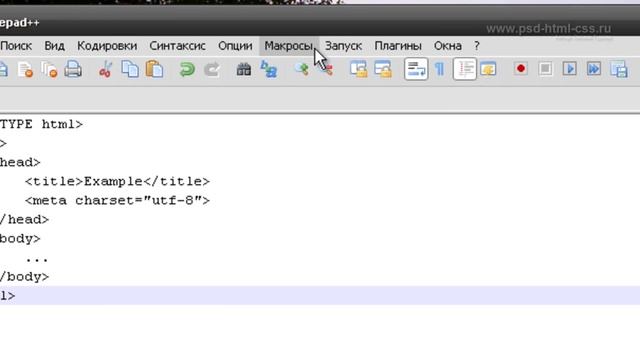Open the Плагины menu
Viewport: 640px width, 360px height.
(x=398, y=46)
